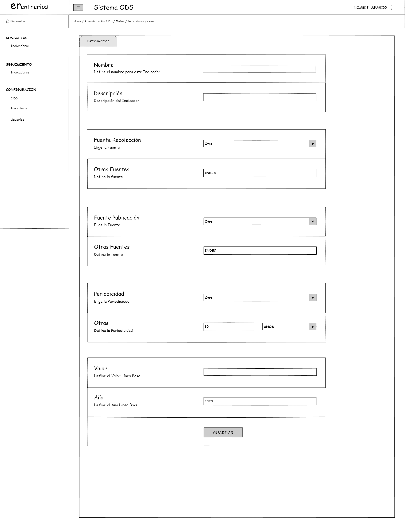
Task: Select ODS in the configuration menu
Action: pyautogui.click(x=14, y=98)
